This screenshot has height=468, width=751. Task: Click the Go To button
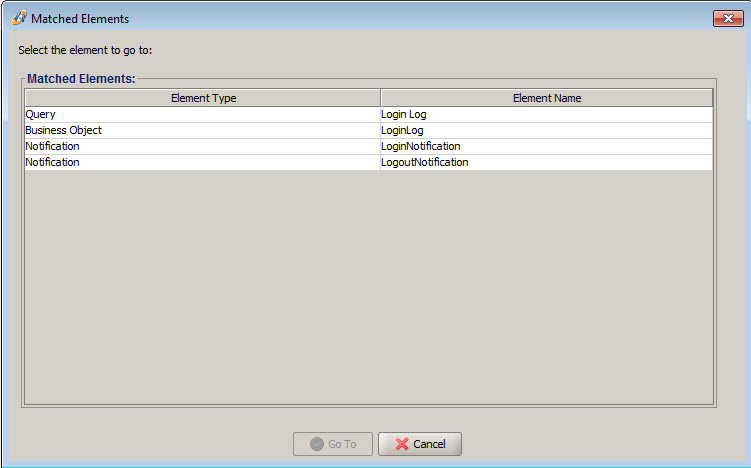click(x=333, y=444)
